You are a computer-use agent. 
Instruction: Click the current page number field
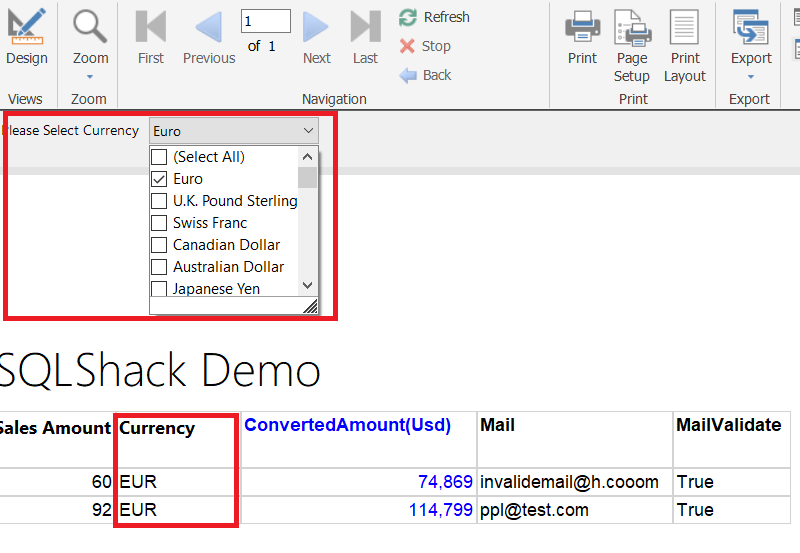(x=266, y=21)
